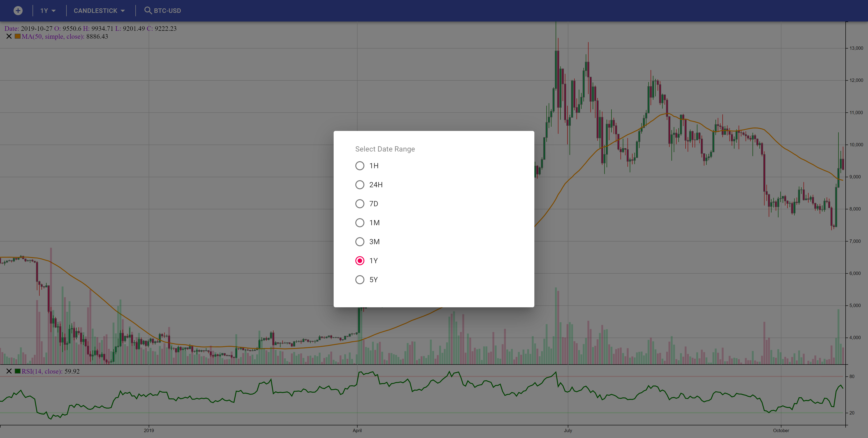The image size is (868, 438).
Task: Choose the 7D date range
Action: pos(360,204)
